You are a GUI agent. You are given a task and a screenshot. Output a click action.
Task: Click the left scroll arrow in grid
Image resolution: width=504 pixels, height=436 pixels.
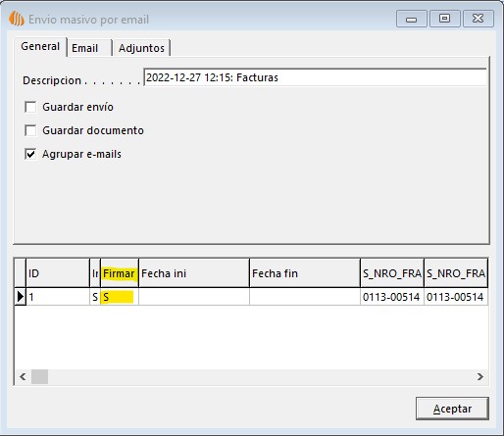23,376
